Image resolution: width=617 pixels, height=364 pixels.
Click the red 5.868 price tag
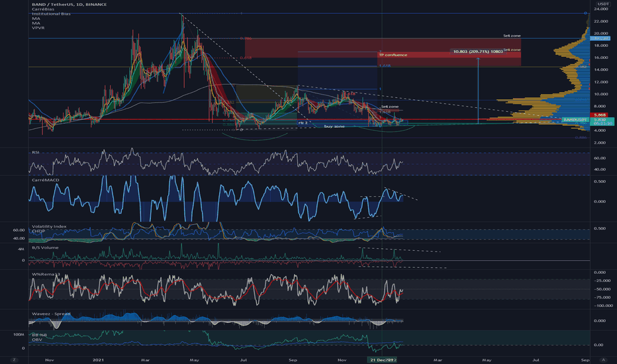[600, 115]
